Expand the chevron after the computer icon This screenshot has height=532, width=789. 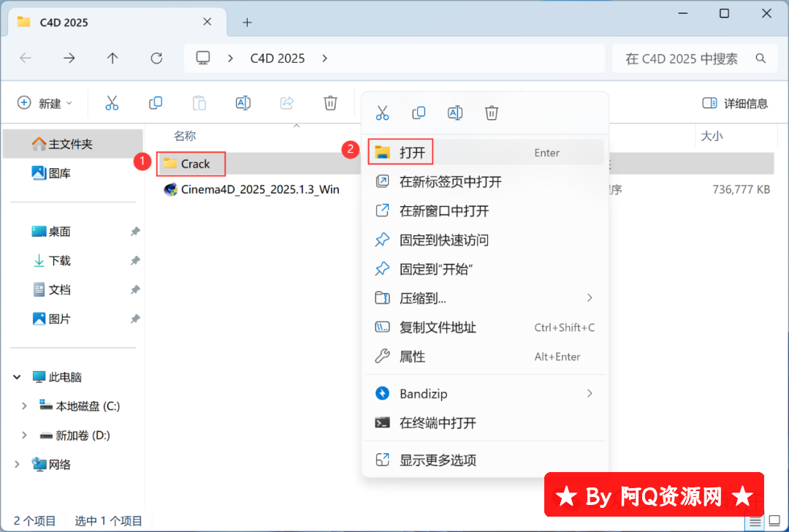click(230, 58)
